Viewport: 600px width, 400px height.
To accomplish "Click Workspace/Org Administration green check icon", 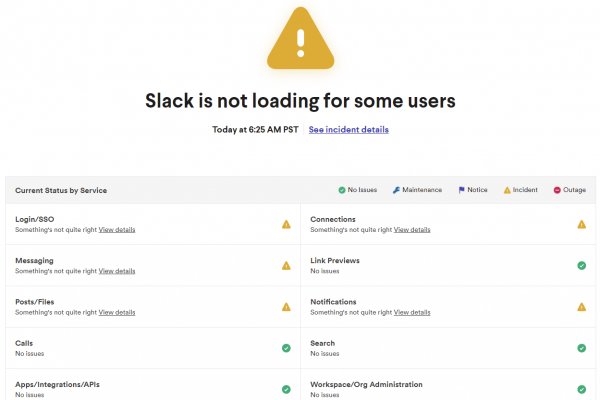I will point(581,389).
